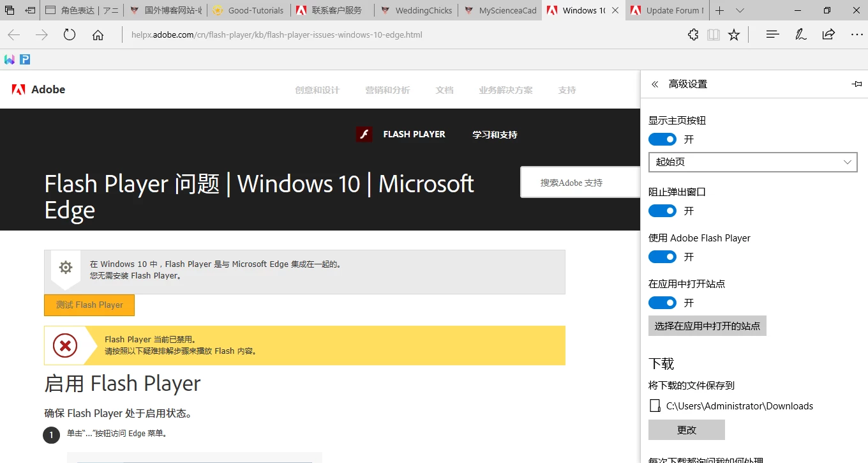Viewport: 868px width, 463px height.
Task: Click the 选择在应用中打开的站点 button
Action: click(x=707, y=326)
